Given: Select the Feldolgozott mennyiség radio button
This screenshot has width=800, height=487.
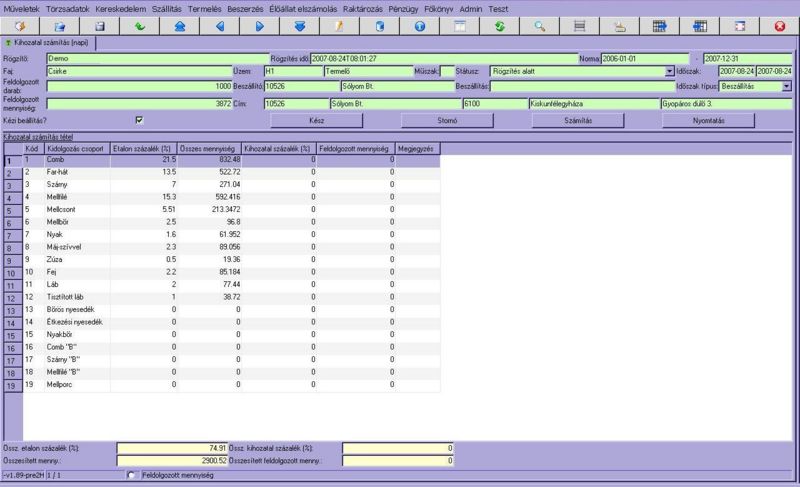Looking at the screenshot, I should (131, 476).
